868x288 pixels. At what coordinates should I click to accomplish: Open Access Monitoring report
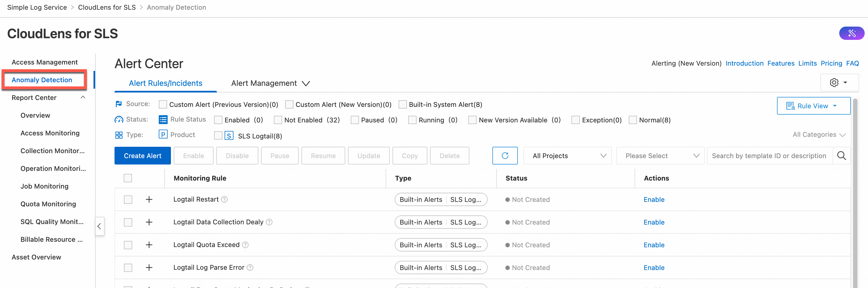(x=50, y=133)
